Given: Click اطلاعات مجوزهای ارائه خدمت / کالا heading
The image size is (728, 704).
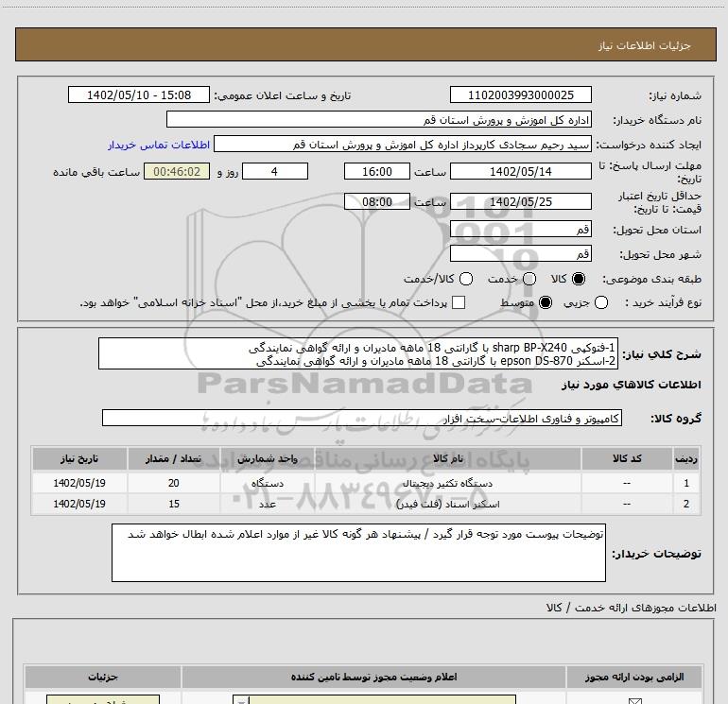Looking at the screenshot, I should point(631,608).
